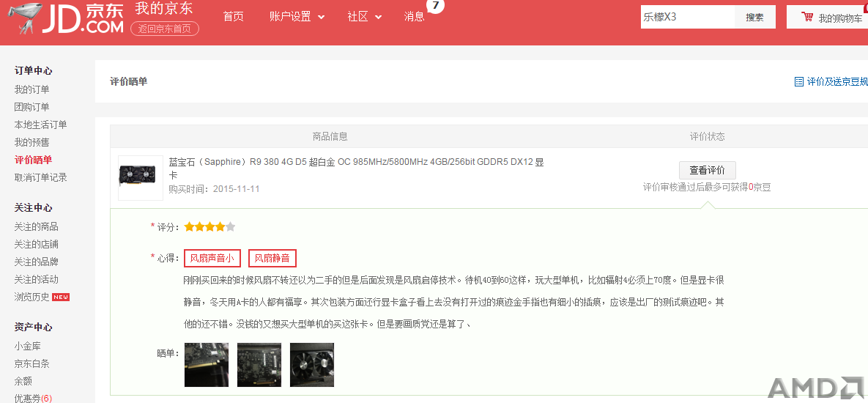Click the 商品信息 column header
868x403 pixels.
tap(330, 137)
